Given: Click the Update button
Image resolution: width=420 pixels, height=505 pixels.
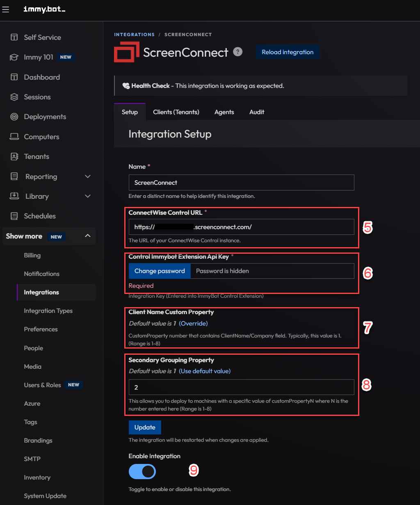Looking at the screenshot, I should pos(145,427).
